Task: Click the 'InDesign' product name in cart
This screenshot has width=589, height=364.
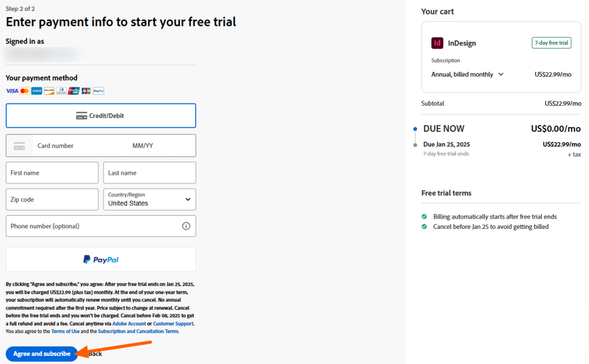Action: (x=462, y=43)
